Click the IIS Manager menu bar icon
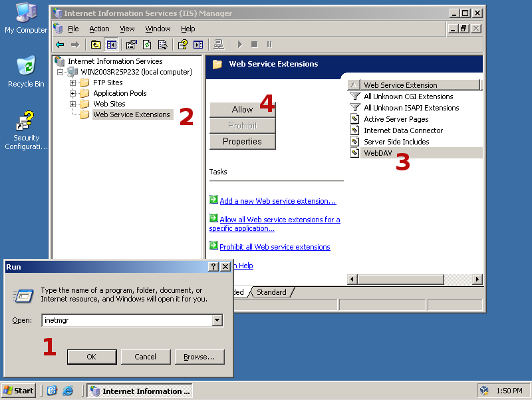The width and height of the screenshot is (532, 400). pyautogui.click(x=58, y=29)
